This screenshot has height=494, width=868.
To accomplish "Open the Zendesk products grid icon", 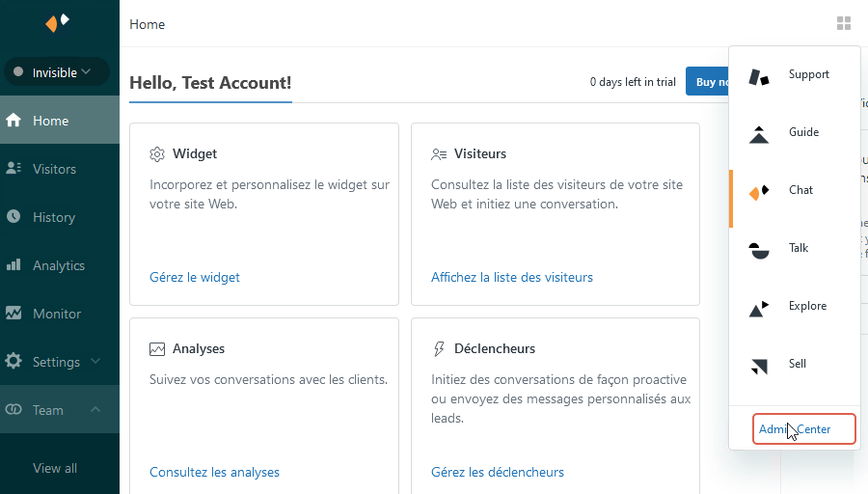I will tap(844, 23).
